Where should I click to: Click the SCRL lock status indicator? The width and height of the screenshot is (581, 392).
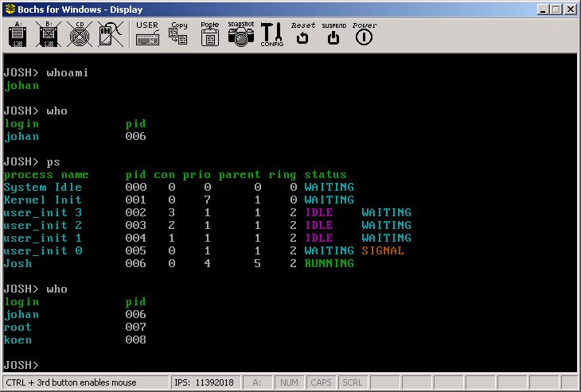[352, 382]
